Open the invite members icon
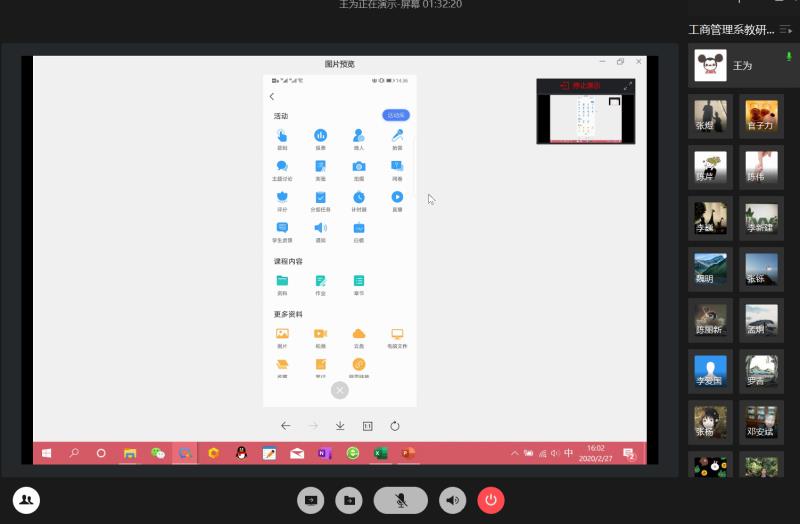The image size is (800, 524). click(x=26, y=500)
